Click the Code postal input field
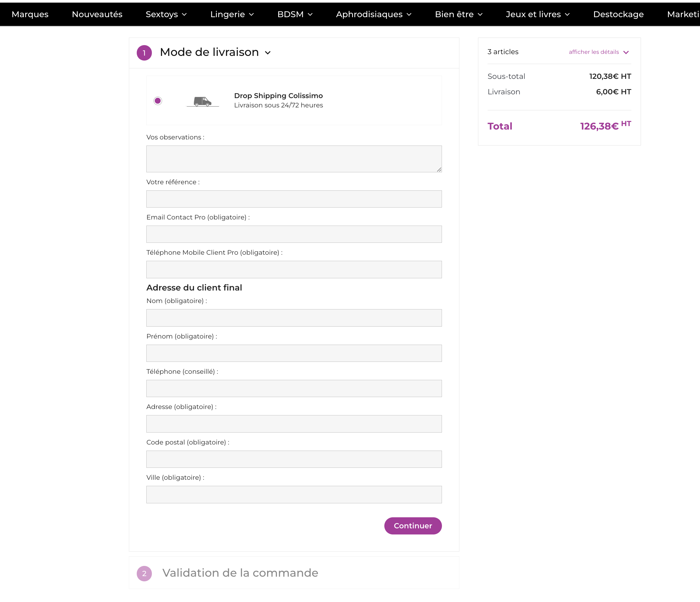700x602 pixels. pos(294,459)
